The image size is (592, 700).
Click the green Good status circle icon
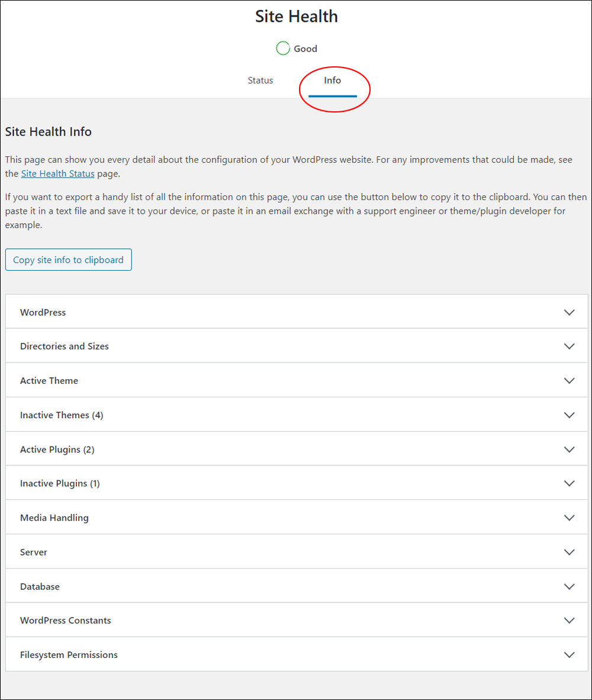coord(283,48)
